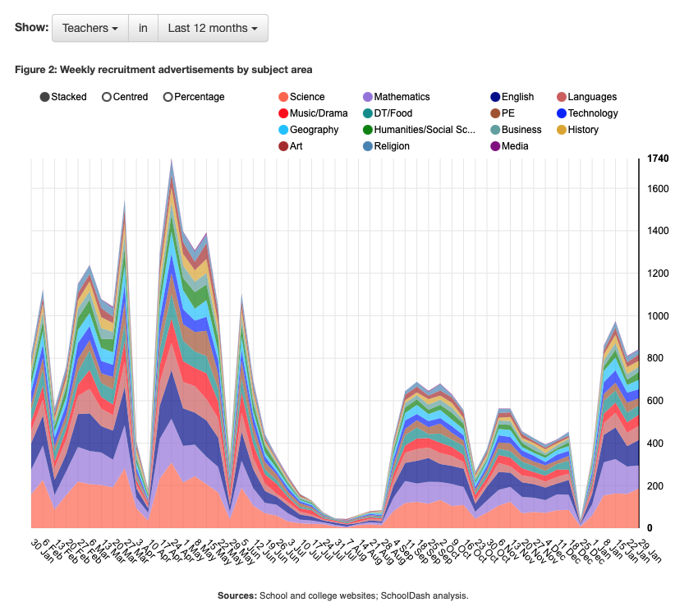Toggle Business legend swatch
698x616 pixels.
495,130
